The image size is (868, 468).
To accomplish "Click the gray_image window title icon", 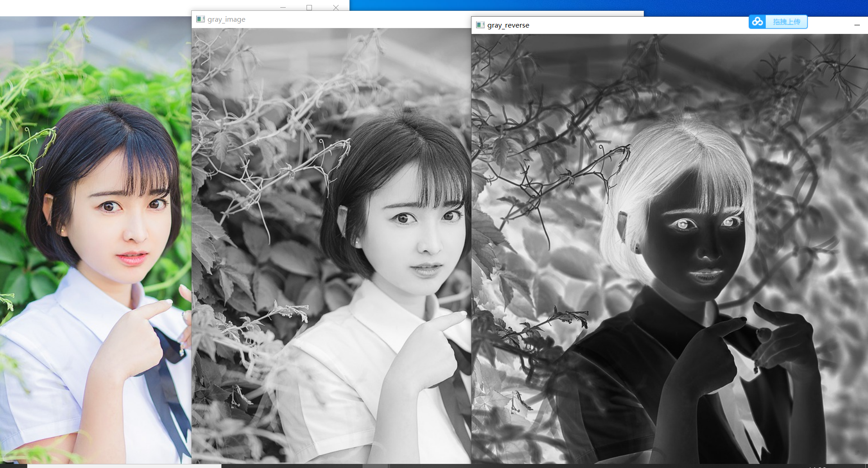I will pos(200,19).
